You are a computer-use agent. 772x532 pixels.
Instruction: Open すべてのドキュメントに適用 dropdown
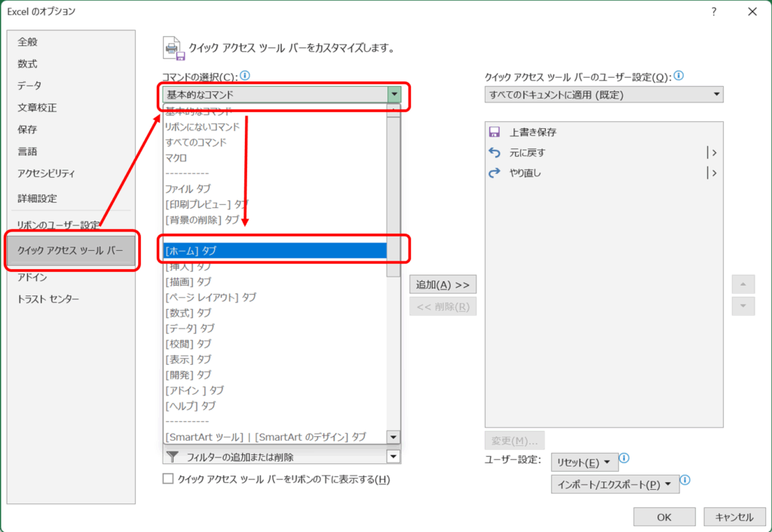tap(715, 95)
